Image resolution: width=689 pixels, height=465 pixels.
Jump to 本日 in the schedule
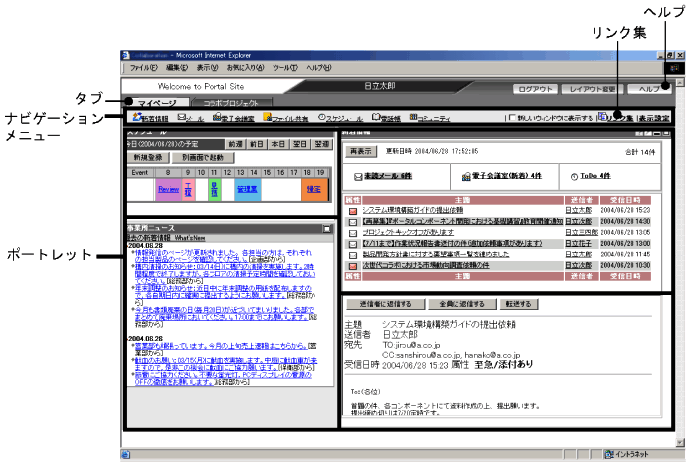coord(278,144)
